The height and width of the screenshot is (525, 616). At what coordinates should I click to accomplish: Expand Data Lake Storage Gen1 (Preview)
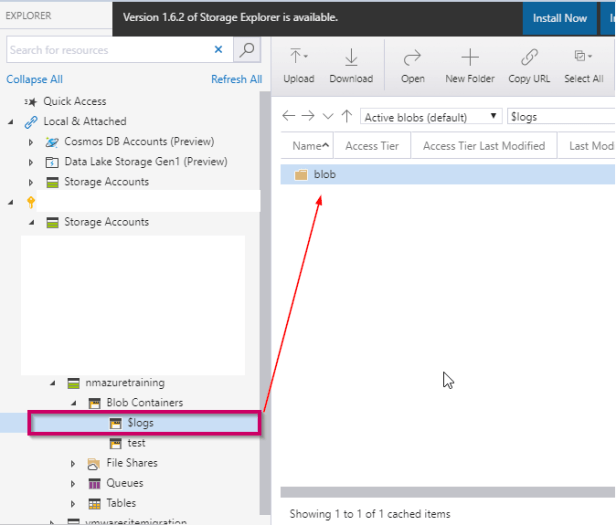point(31,162)
